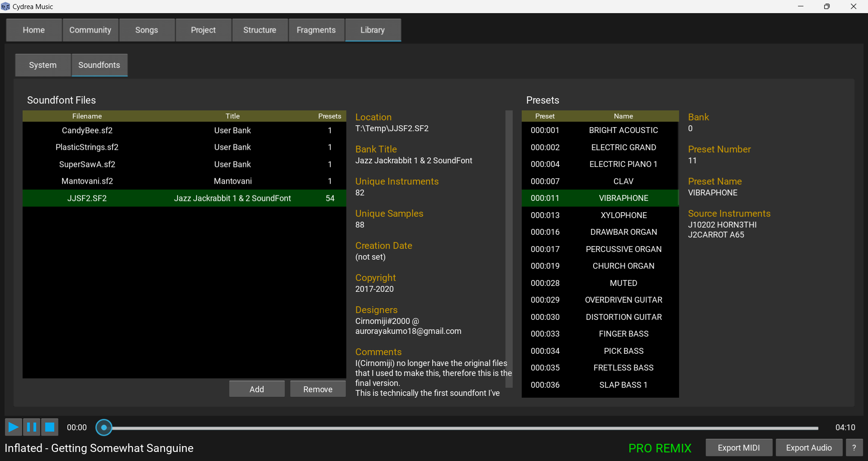This screenshot has height=461, width=868.
Task: Select the SLAP BASS 1 preset
Action: [x=600, y=385]
